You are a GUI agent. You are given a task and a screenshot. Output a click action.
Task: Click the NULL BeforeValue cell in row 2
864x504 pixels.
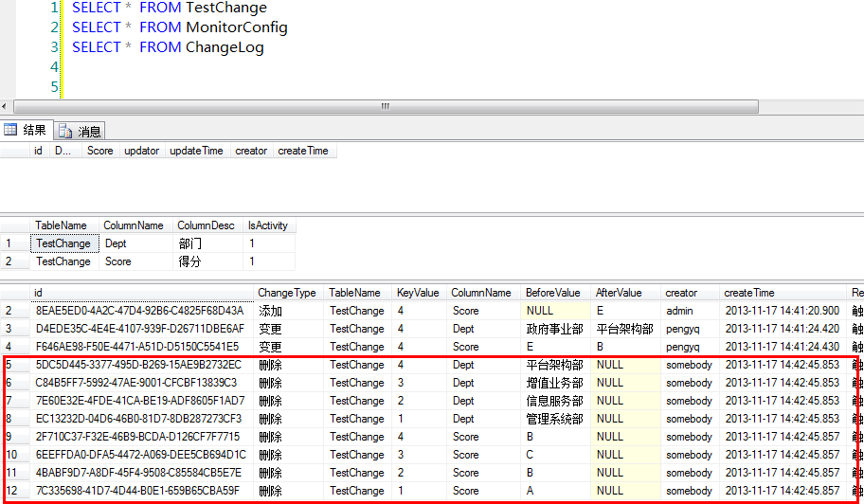point(555,311)
